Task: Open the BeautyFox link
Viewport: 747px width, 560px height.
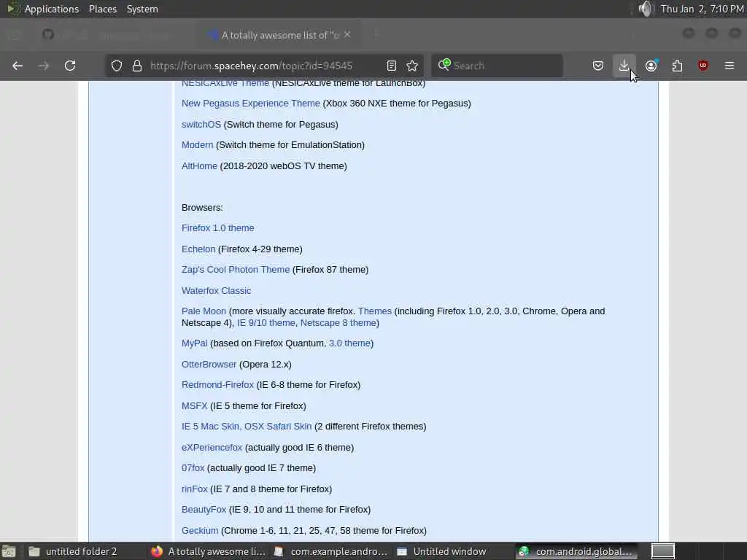Action: point(204,510)
